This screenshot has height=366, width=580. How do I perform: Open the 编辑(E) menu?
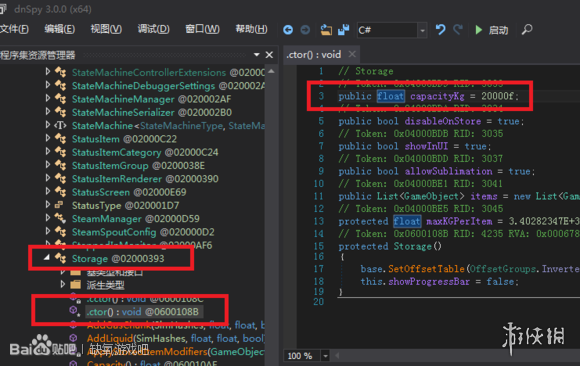coord(60,29)
